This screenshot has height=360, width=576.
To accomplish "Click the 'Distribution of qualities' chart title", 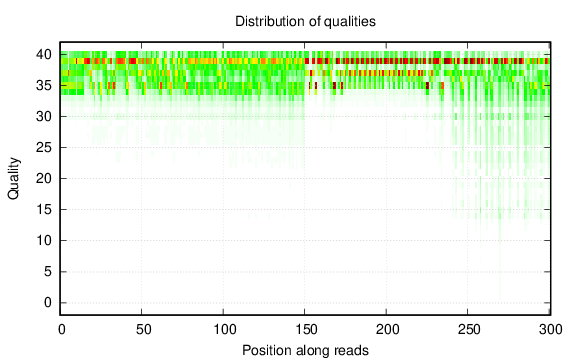I will pyautogui.click(x=305, y=21).
